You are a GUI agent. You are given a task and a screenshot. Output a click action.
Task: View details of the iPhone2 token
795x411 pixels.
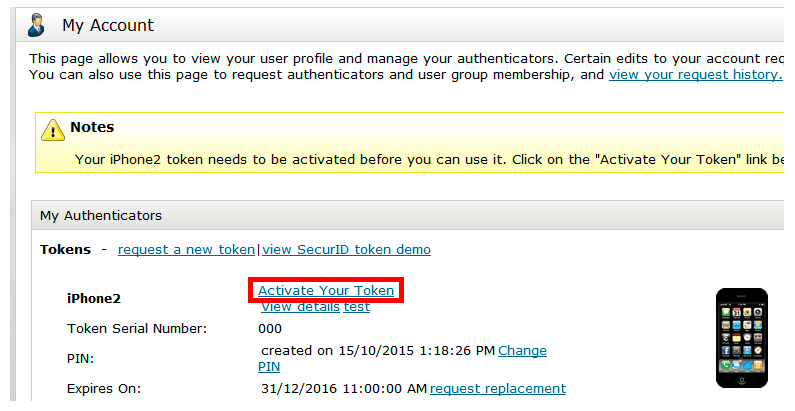tap(300, 307)
